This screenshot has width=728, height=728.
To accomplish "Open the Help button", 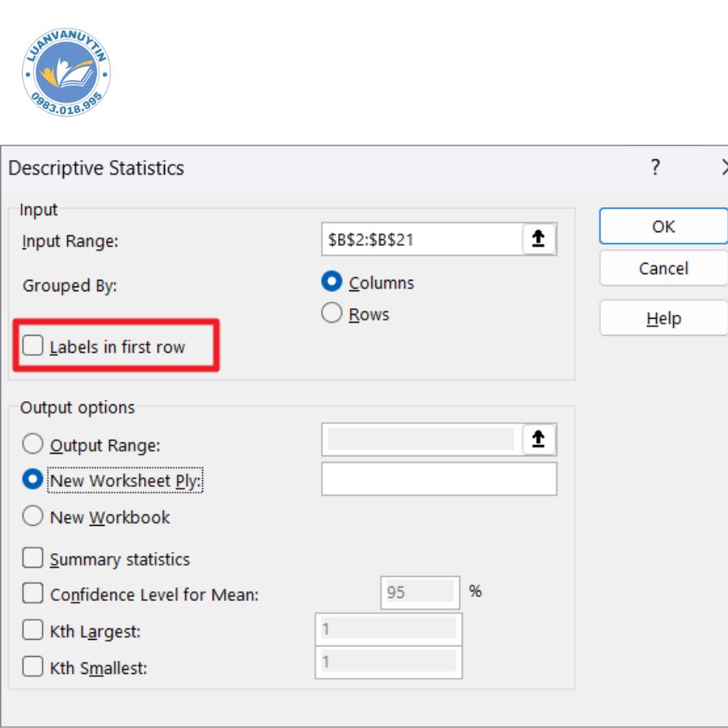I will coord(663,319).
